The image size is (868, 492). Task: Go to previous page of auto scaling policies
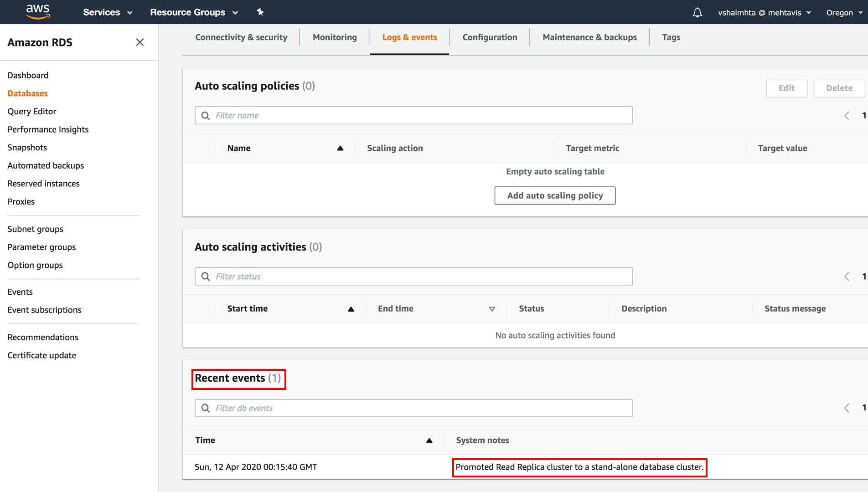coord(847,116)
